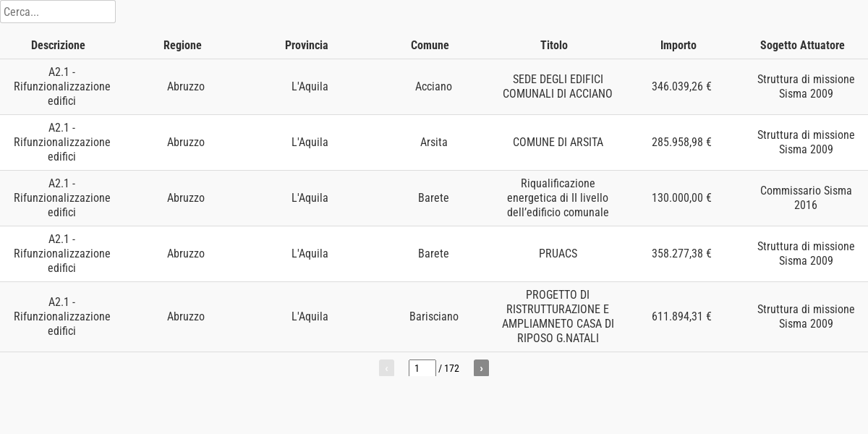Click the 611.894,31 € amount
868x434 pixels.
(x=681, y=317)
